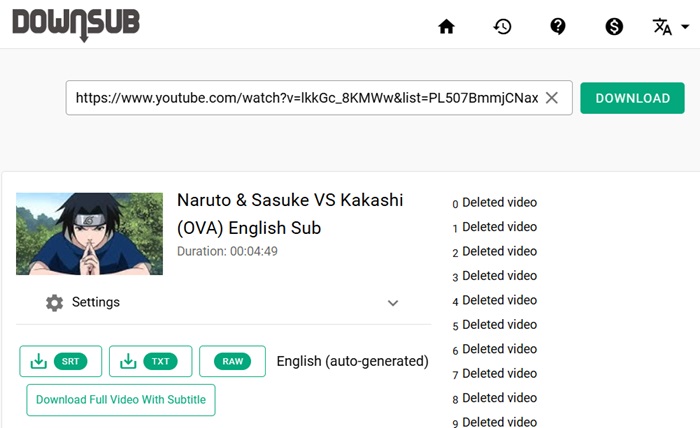The image size is (700, 428).
Task: Select playlist item 3 Deleted video
Action: [x=494, y=276]
